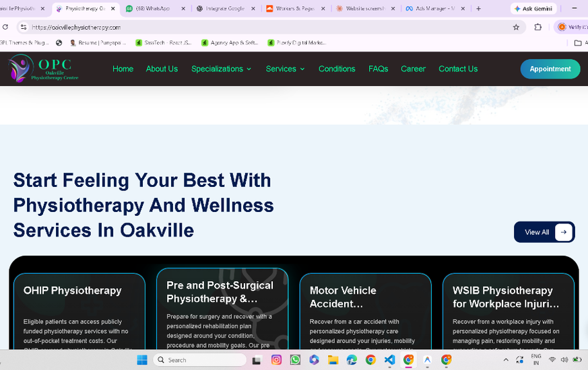The width and height of the screenshot is (588, 370).
Task: Go to the Home nav link
Action: coord(123,69)
